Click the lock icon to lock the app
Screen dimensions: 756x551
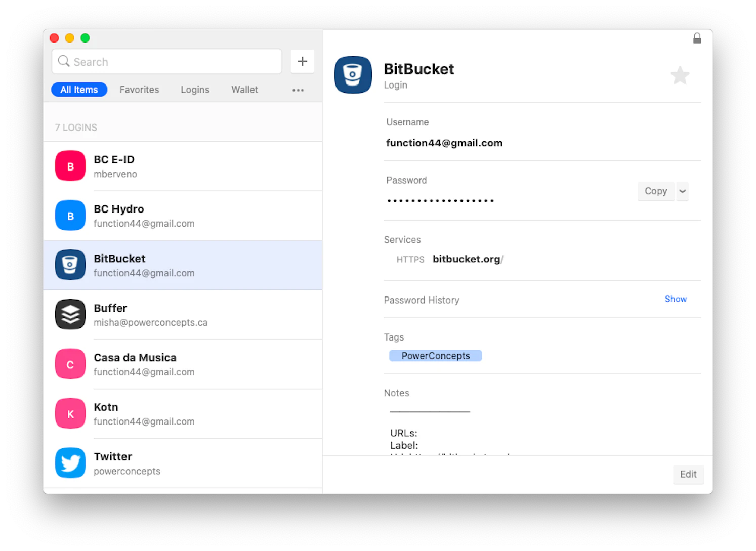click(697, 38)
